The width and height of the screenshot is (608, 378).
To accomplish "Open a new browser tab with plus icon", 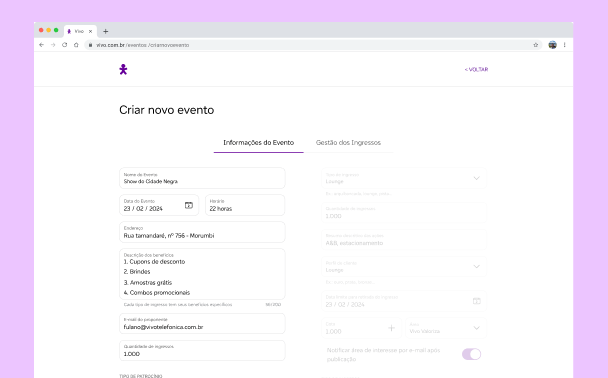I will pos(105,31).
